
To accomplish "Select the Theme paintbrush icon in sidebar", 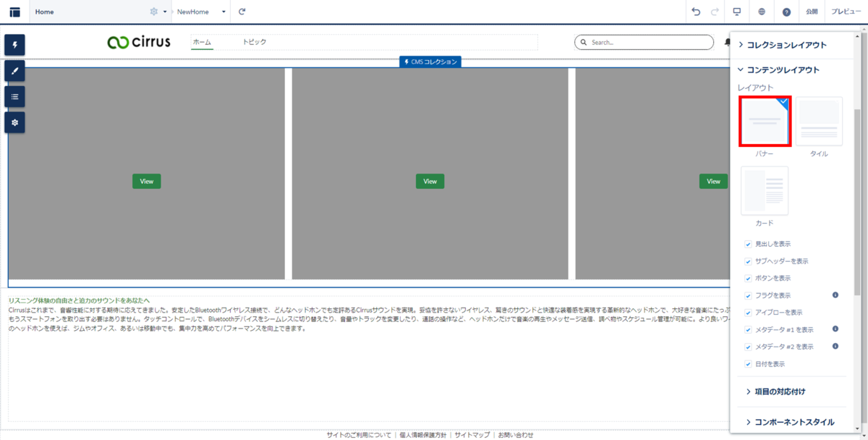I will pos(14,70).
